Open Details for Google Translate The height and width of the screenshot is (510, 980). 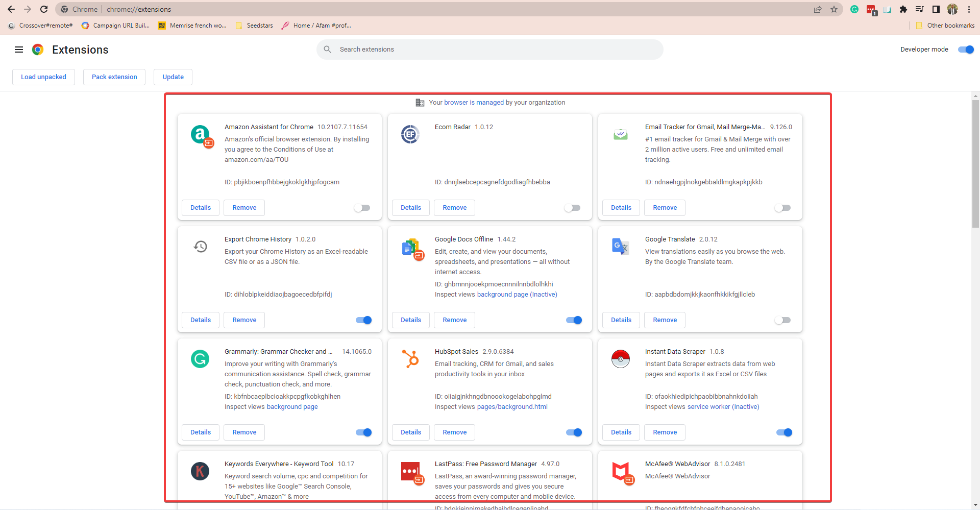point(621,320)
